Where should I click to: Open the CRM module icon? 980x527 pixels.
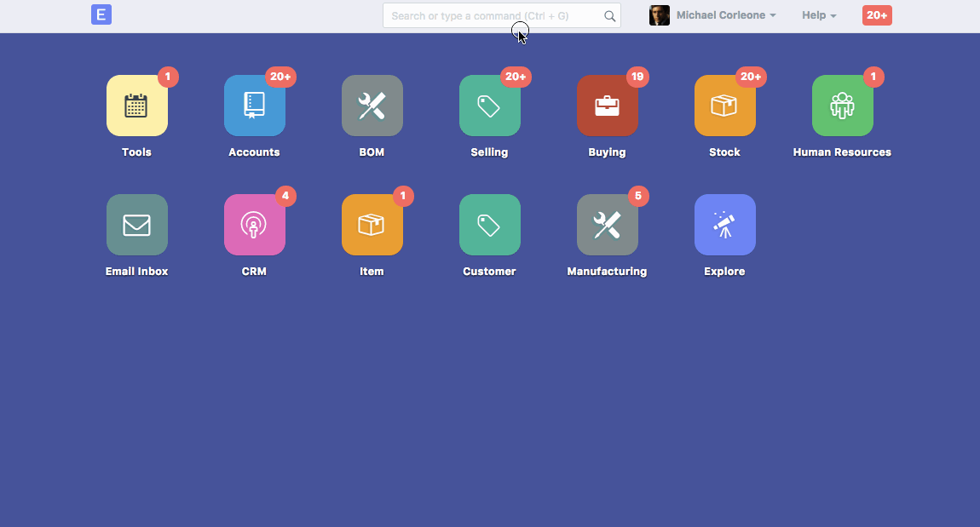(255, 225)
